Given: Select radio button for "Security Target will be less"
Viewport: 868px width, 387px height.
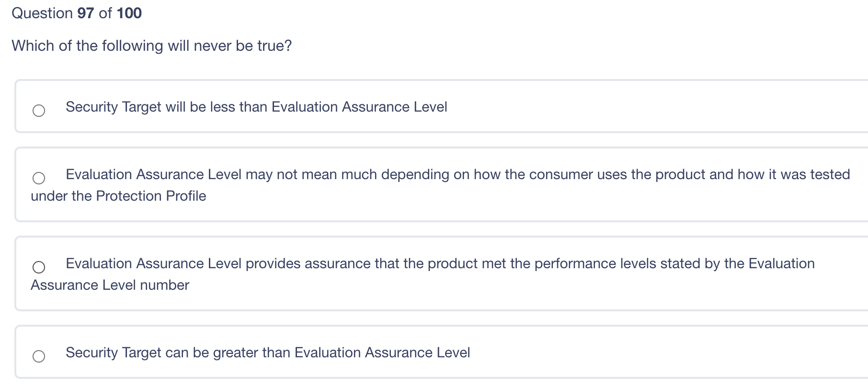Looking at the screenshot, I should point(39,111).
